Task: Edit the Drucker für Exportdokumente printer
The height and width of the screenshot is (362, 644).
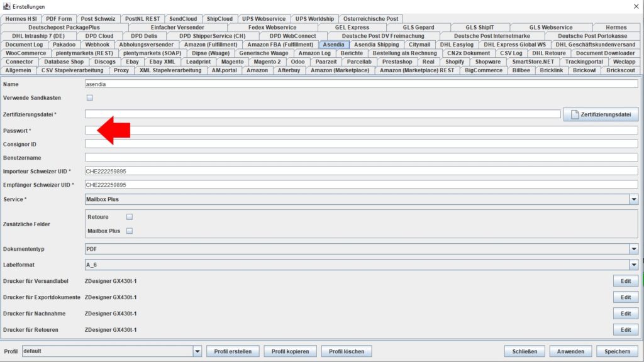Action: 626,297
